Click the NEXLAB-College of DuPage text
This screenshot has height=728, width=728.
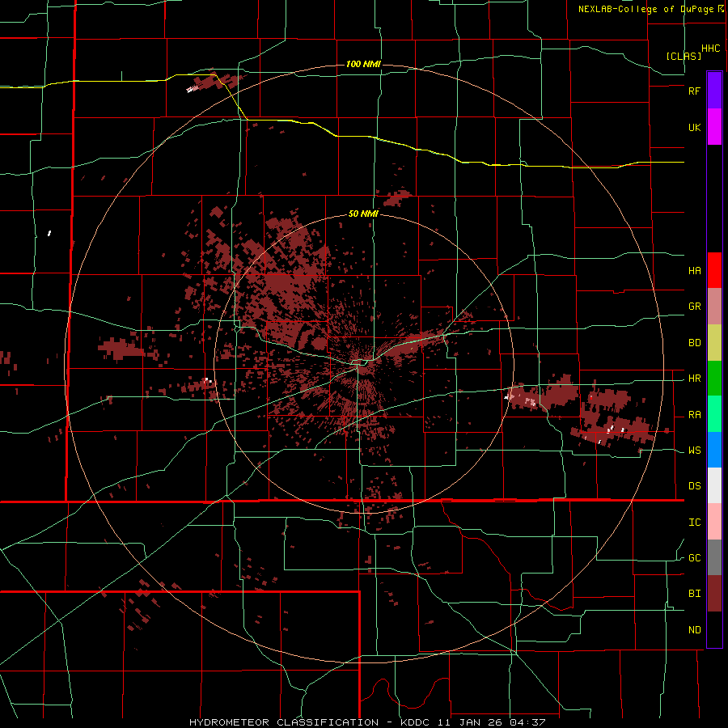click(648, 9)
